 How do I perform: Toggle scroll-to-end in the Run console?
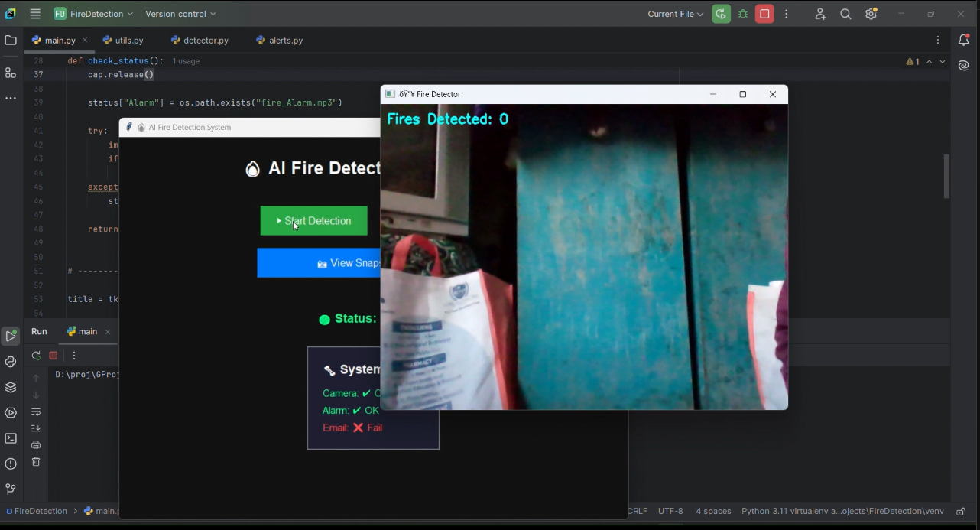click(36, 428)
